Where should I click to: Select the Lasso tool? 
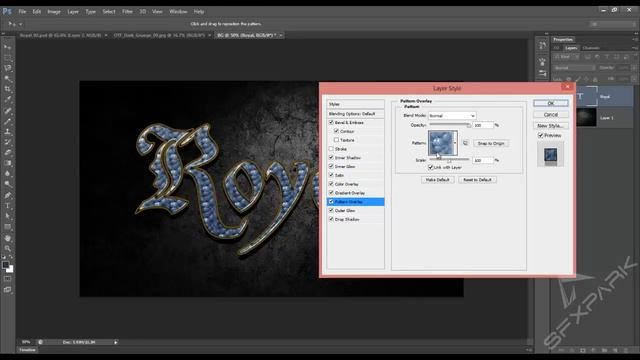8,68
